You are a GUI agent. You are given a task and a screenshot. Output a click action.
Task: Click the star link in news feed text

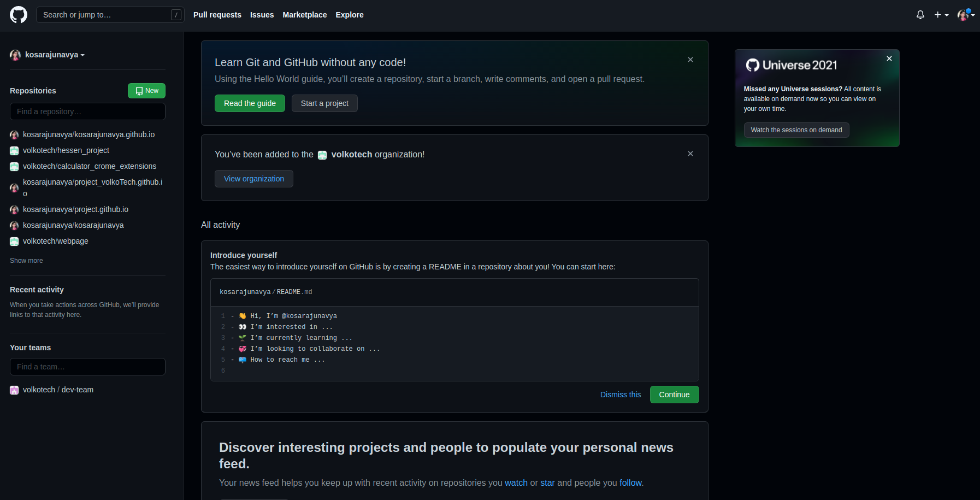coord(547,483)
